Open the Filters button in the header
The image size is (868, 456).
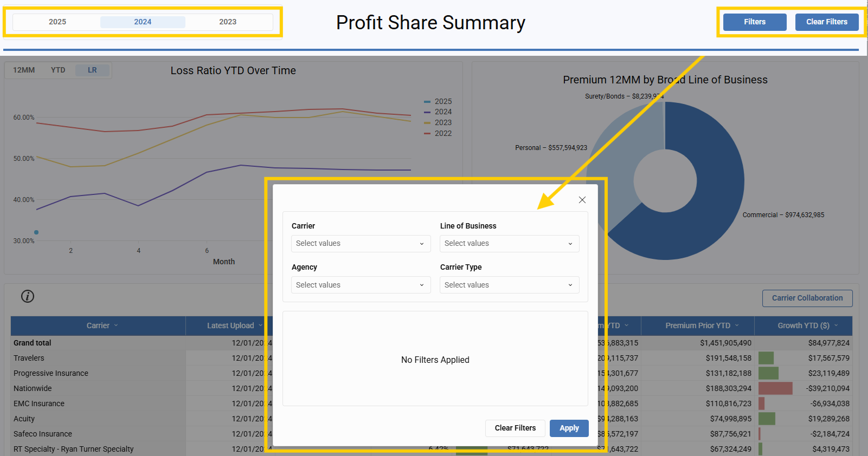click(755, 22)
